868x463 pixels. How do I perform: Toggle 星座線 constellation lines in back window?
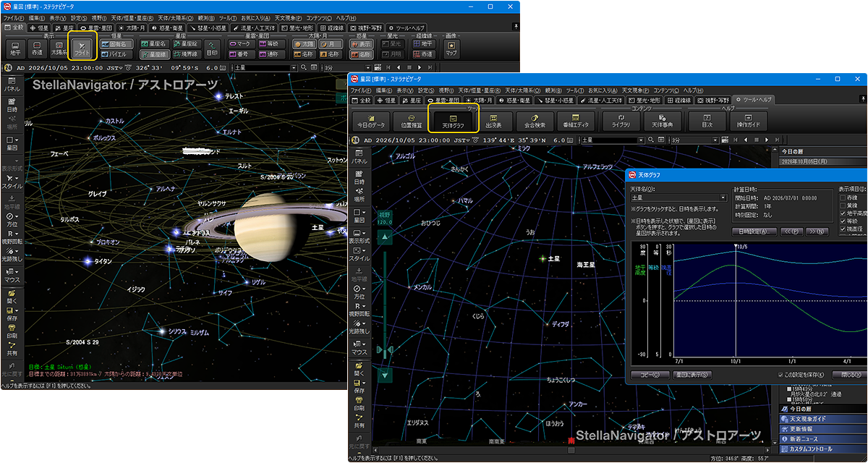click(x=155, y=54)
